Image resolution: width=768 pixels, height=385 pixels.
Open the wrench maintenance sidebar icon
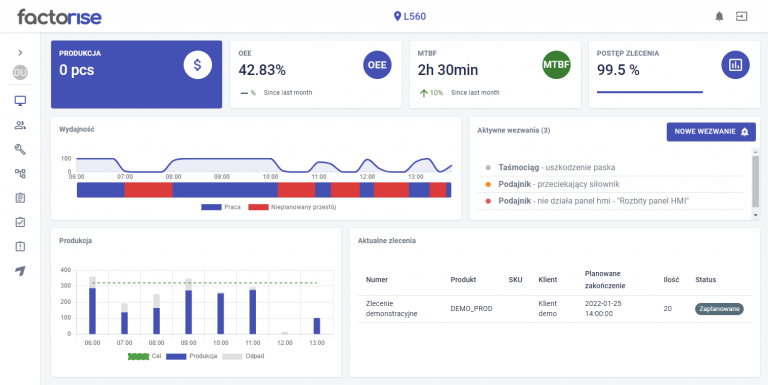20,149
